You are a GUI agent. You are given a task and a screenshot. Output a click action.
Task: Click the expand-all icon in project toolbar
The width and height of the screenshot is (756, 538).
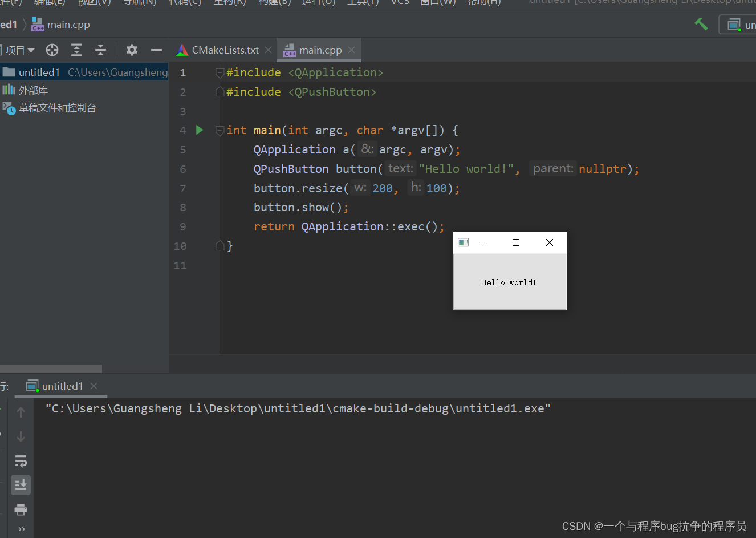76,50
